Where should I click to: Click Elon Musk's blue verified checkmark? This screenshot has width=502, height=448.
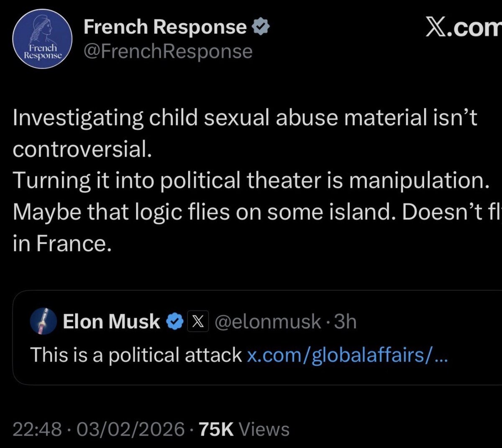click(x=174, y=322)
